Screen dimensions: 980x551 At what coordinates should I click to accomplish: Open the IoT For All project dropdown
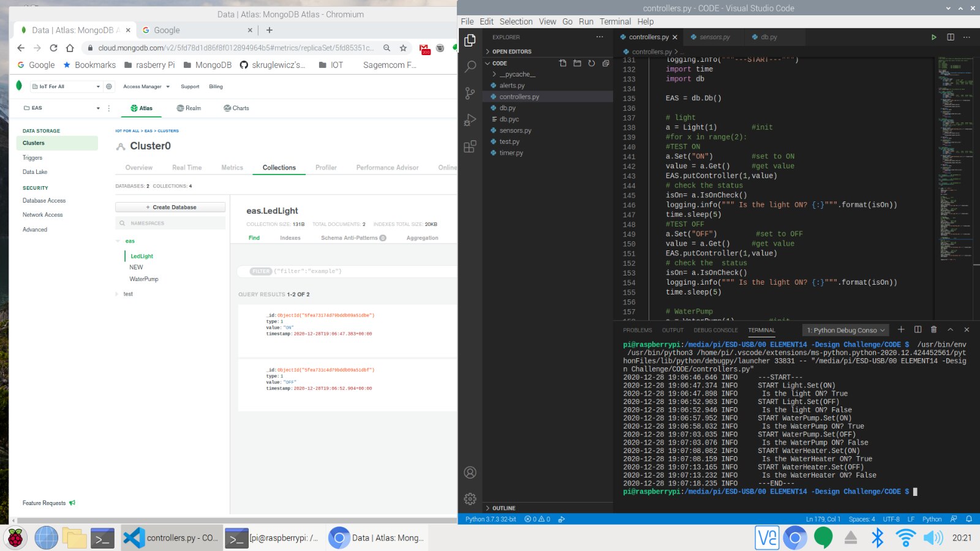(66, 86)
